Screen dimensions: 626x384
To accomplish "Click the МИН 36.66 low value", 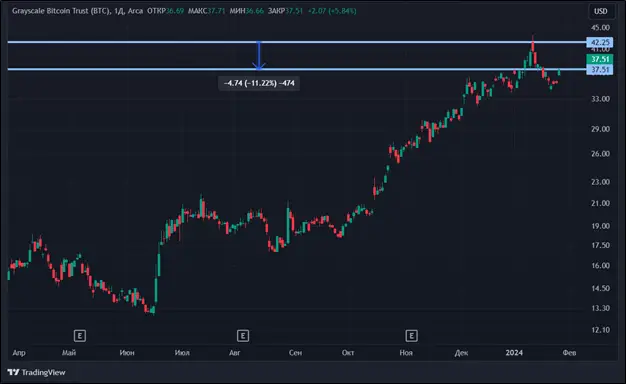I will pyautogui.click(x=246, y=11).
